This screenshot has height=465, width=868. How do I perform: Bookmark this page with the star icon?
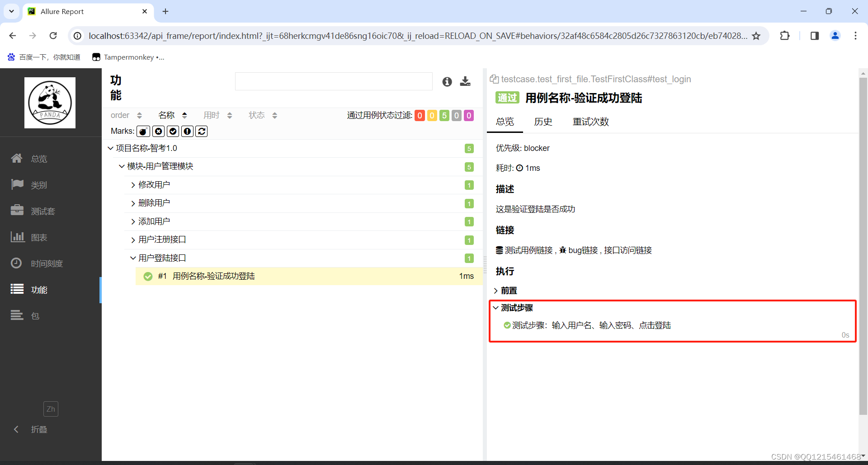756,36
